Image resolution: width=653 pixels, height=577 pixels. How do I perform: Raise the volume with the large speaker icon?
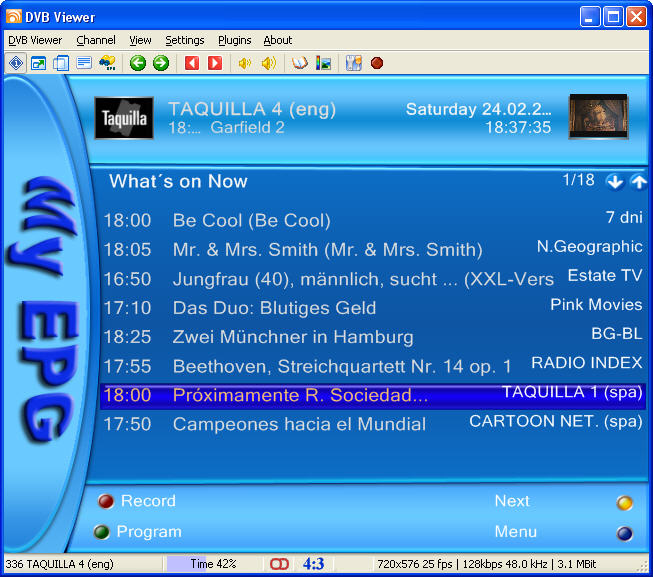[268, 63]
